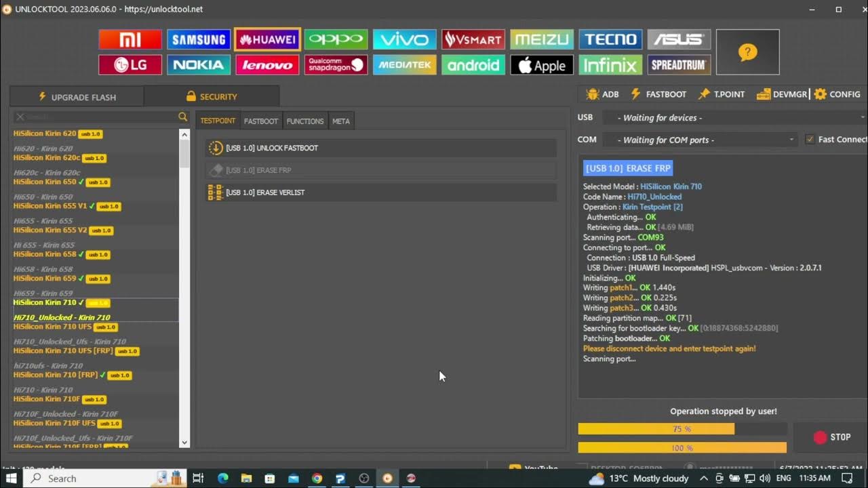
Task: Click the model list scrollbar down arrow
Action: point(184,443)
